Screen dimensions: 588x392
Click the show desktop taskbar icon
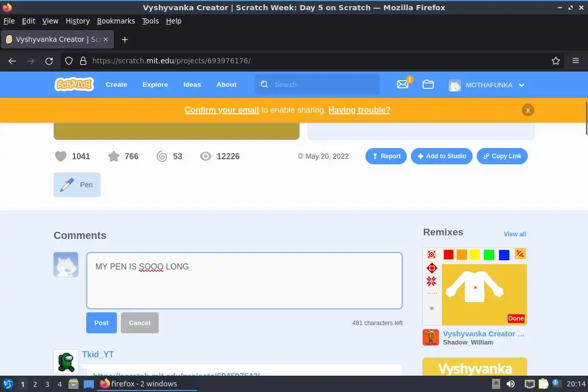(89, 384)
